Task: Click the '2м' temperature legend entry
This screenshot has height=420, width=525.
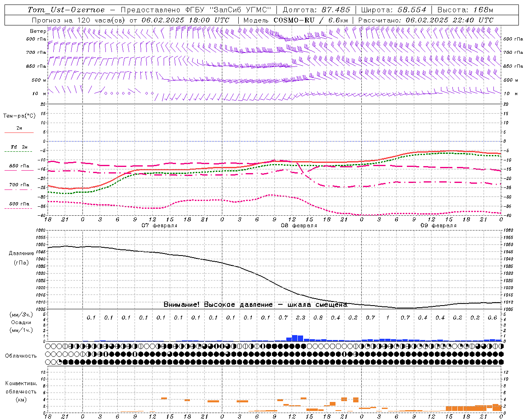Action: (x=19, y=128)
